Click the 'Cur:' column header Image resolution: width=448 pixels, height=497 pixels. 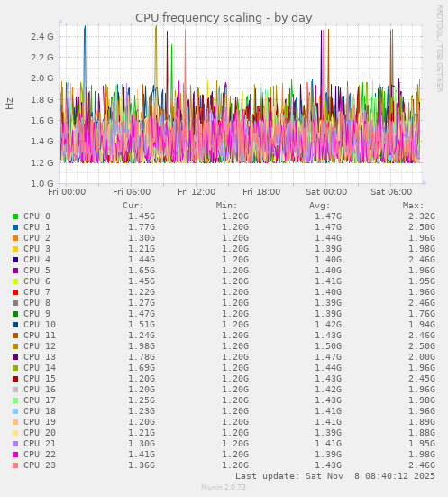pyautogui.click(x=133, y=206)
